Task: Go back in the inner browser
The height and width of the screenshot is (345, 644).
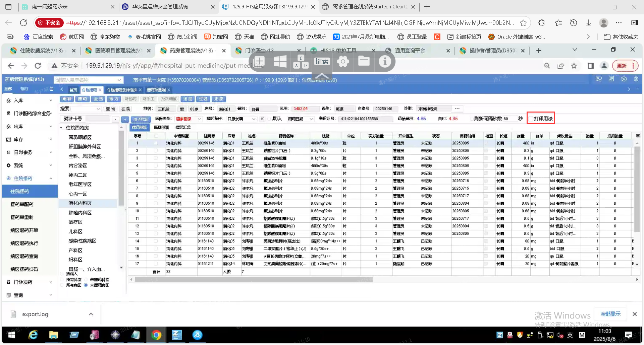Action: coord(11,66)
